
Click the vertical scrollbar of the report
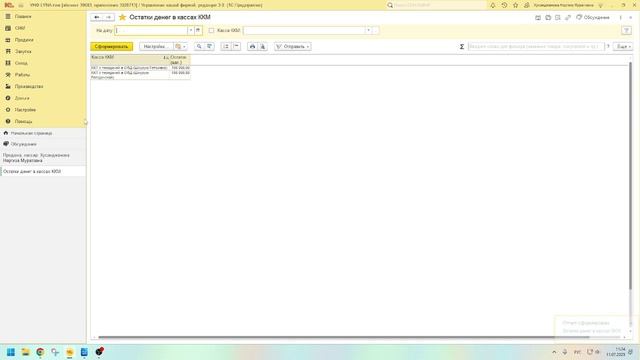point(630,176)
